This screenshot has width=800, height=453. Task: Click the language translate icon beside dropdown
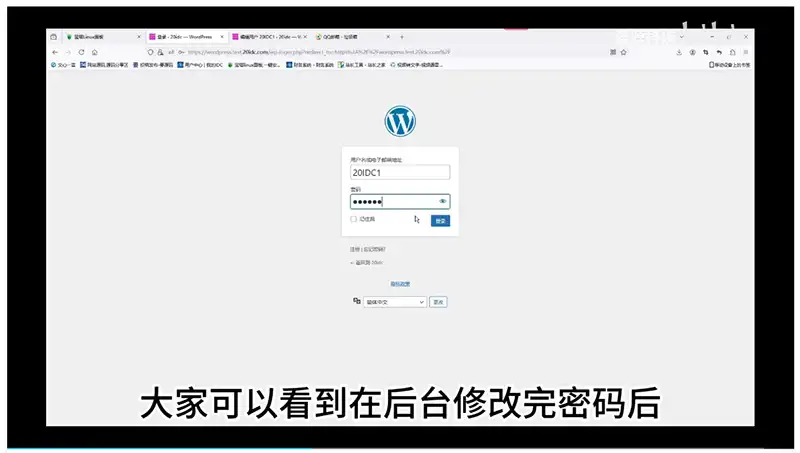(356, 301)
